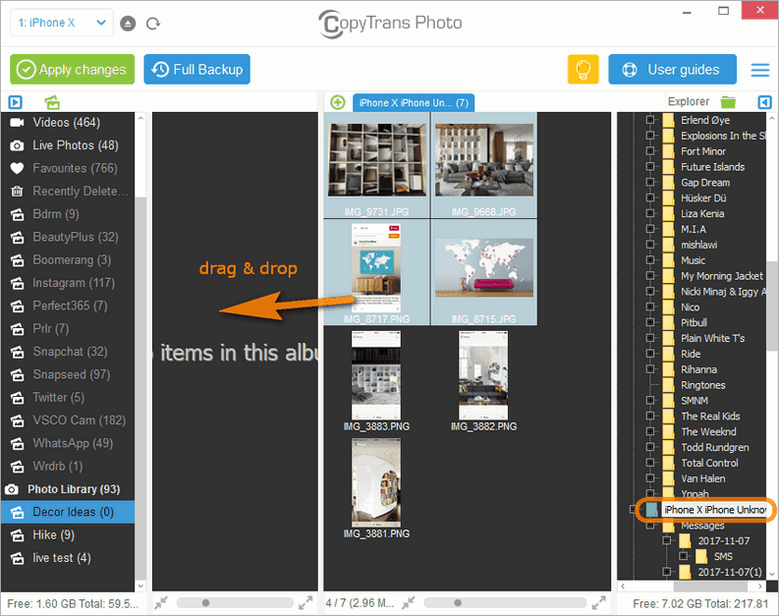Click the Full Backup button
779x616 pixels.
click(x=197, y=70)
